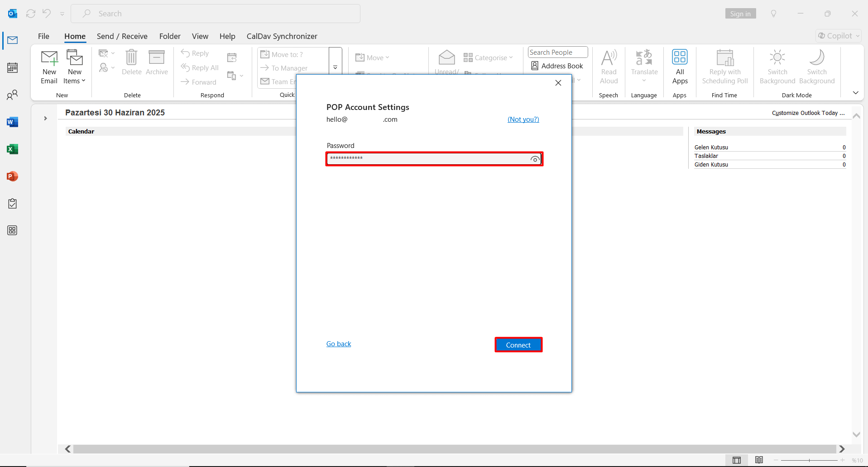868x467 pixels.
Task: Select the Home tab
Action: tap(75, 36)
